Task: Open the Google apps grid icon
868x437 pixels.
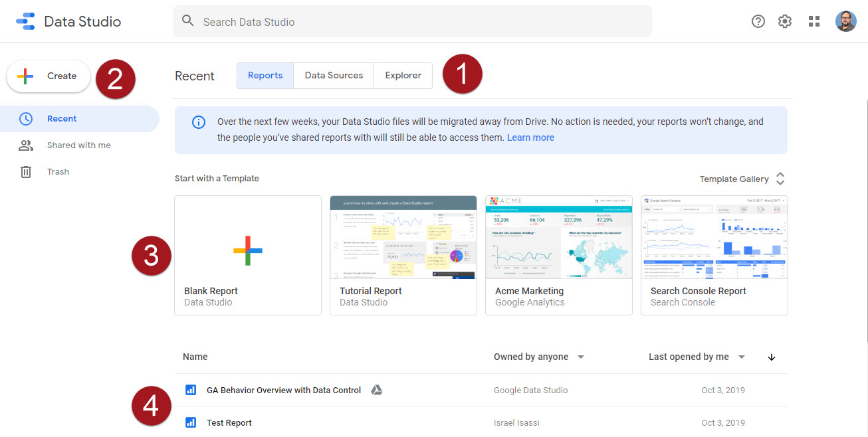Action: click(x=814, y=21)
